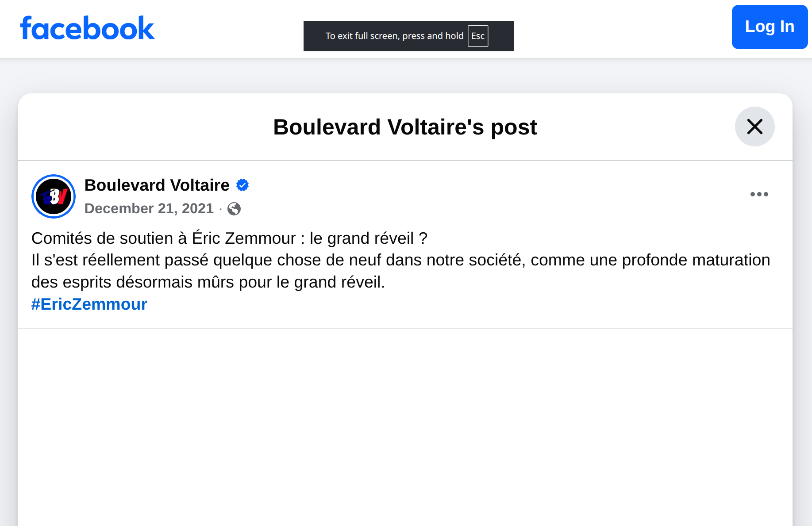The image size is (812, 526).
Task: Close the Boulevard Voltaire post dialog
Action: pyautogui.click(x=754, y=127)
